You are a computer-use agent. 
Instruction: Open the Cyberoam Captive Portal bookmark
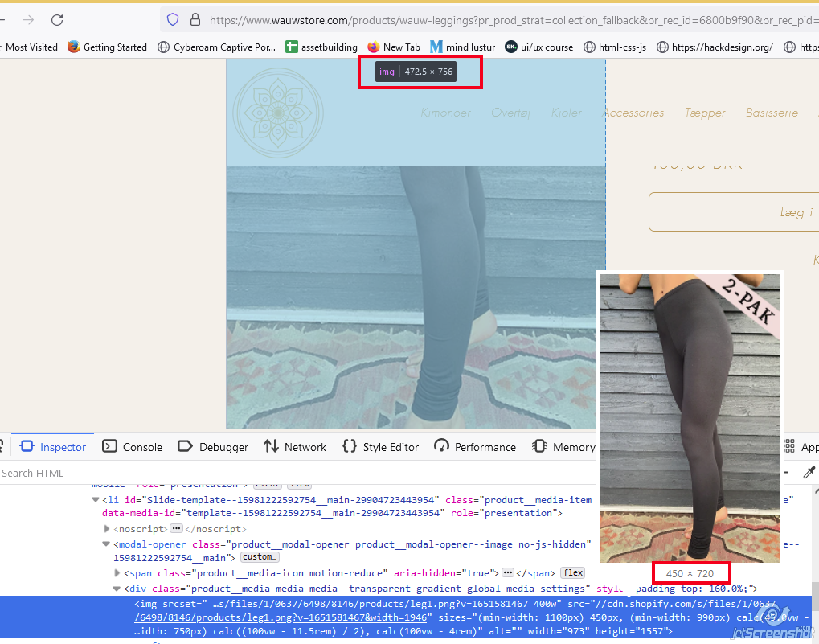tap(217, 47)
